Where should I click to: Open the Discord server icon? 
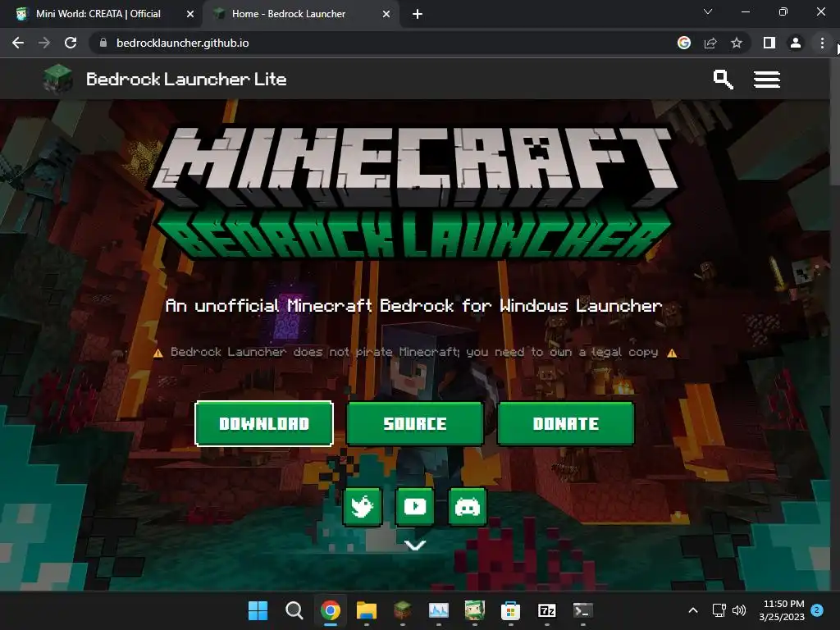click(467, 506)
